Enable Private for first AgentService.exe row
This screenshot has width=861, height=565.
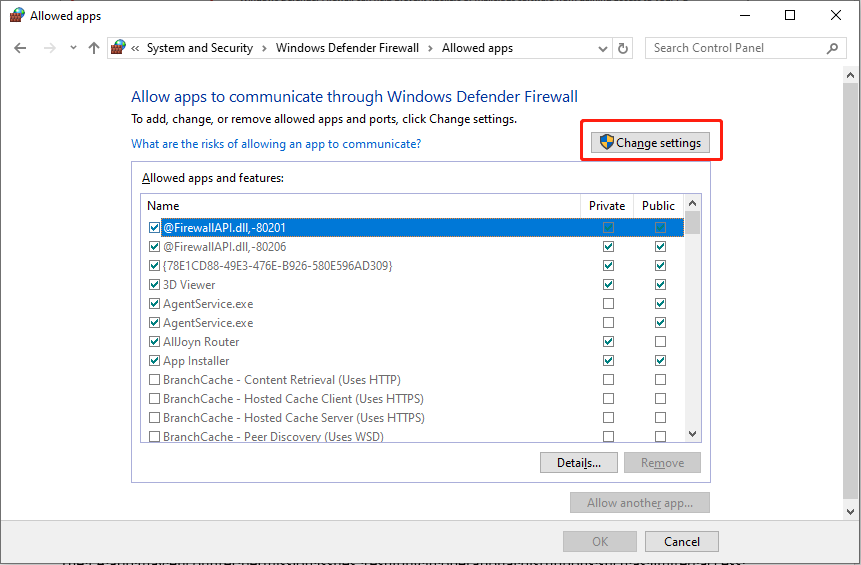click(608, 304)
